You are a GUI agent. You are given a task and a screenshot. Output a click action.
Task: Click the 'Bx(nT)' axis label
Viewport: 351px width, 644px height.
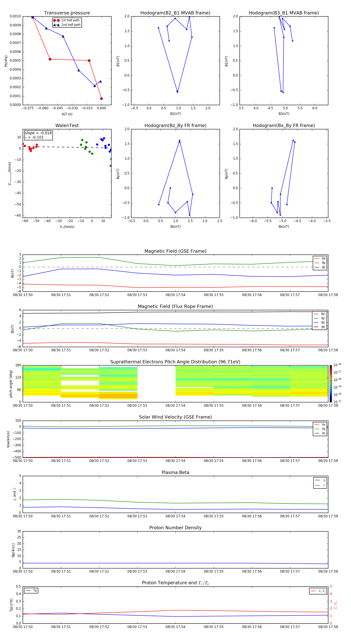(x=284, y=227)
